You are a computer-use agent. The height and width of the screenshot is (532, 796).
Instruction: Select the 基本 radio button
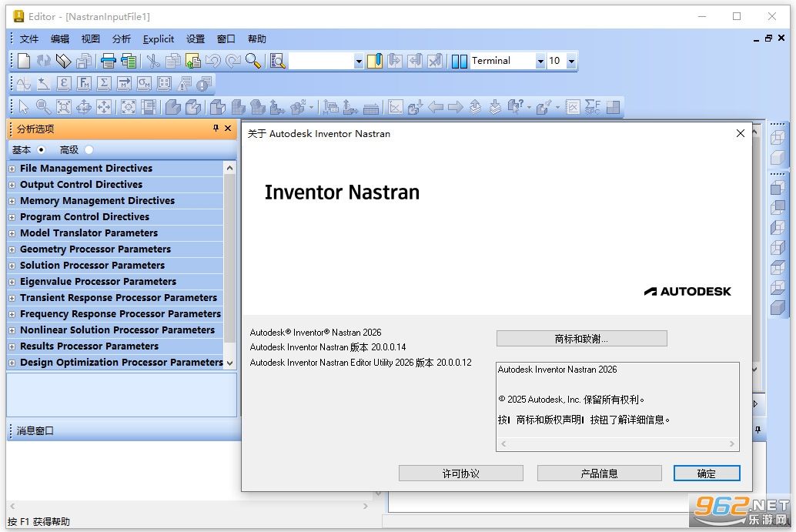41,150
